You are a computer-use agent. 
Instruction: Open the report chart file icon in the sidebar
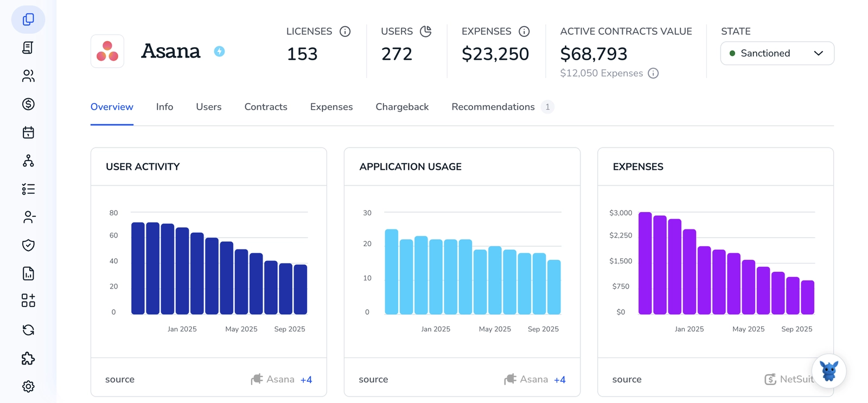28,273
